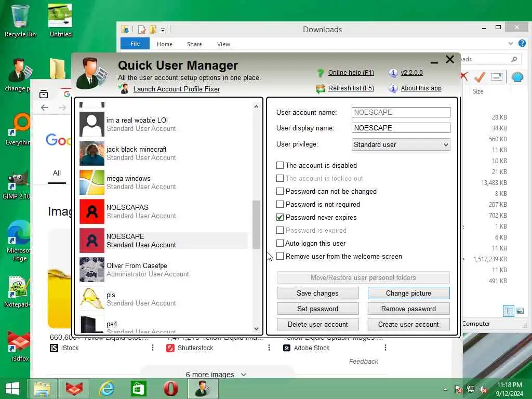
Task: Click Windows Start button on taskbar
Action: (x=12, y=389)
